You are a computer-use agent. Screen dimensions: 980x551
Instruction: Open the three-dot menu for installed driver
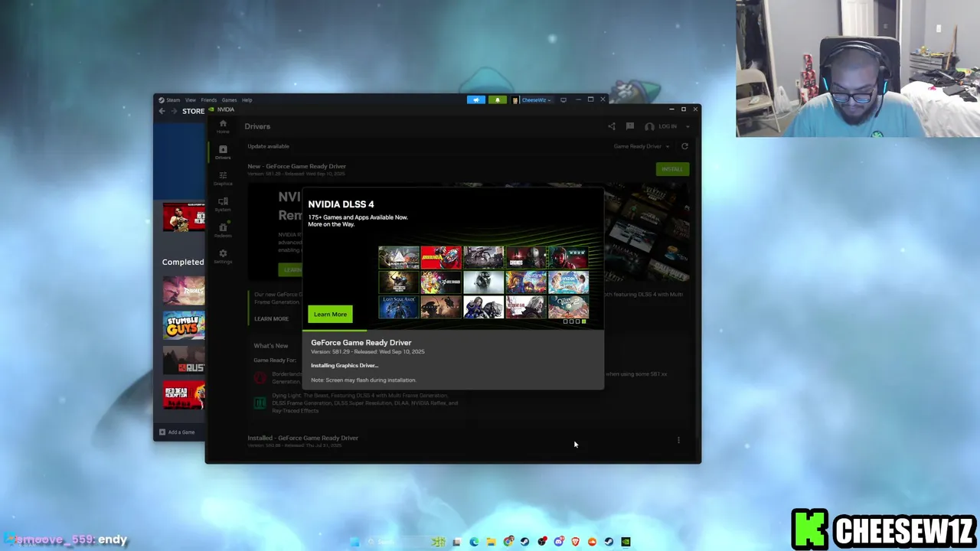pyautogui.click(x=678, y=440)
